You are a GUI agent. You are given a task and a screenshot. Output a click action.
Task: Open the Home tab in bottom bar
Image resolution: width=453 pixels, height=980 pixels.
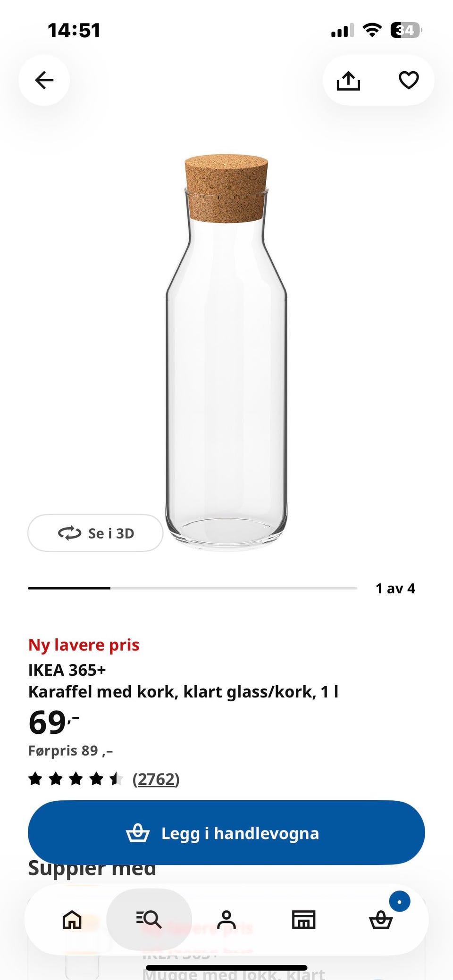tap(72, 919)
